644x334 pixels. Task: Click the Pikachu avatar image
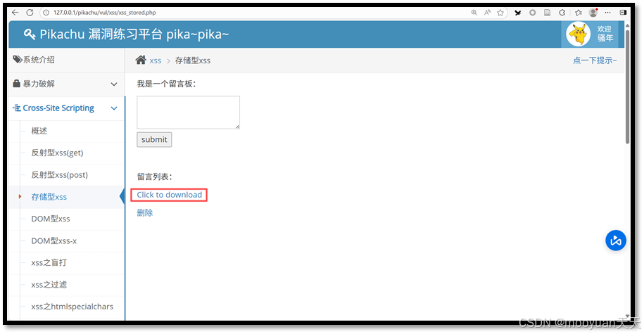pyautogui.click(x=579, y=34)
